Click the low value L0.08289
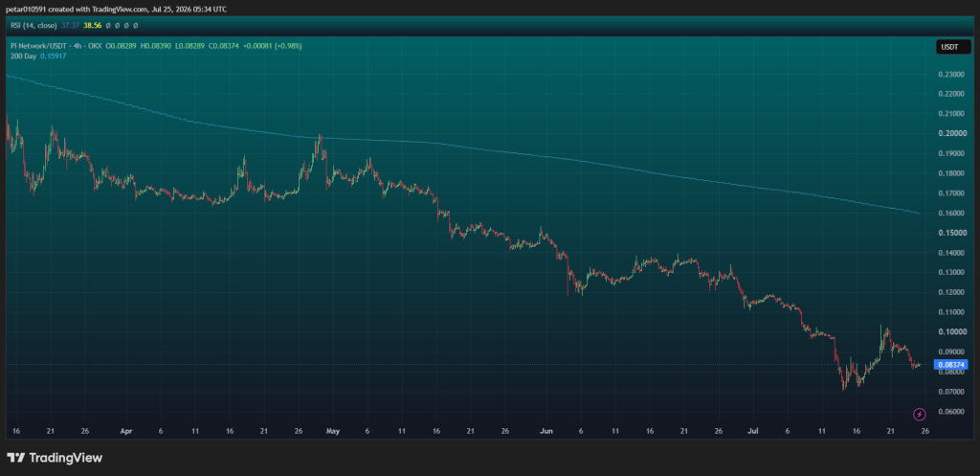Viewport: 980px width, 476px height. pyautogui.click(x=191, y=46)
